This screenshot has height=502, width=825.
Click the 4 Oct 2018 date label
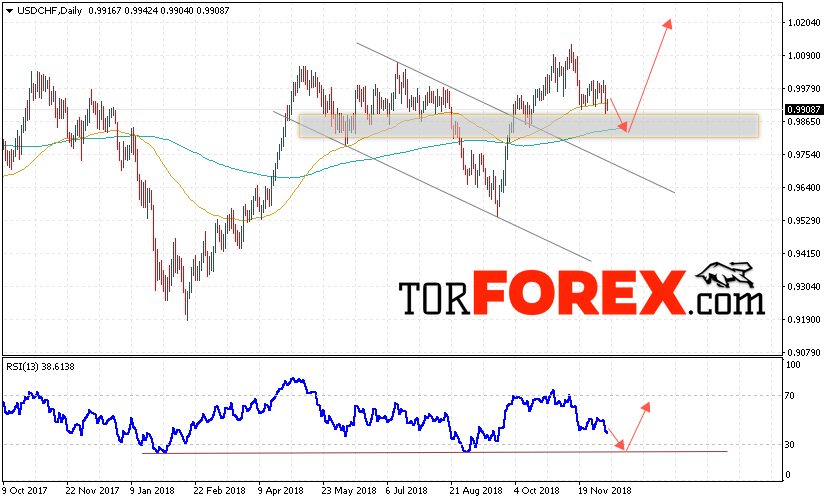(537, 490)
